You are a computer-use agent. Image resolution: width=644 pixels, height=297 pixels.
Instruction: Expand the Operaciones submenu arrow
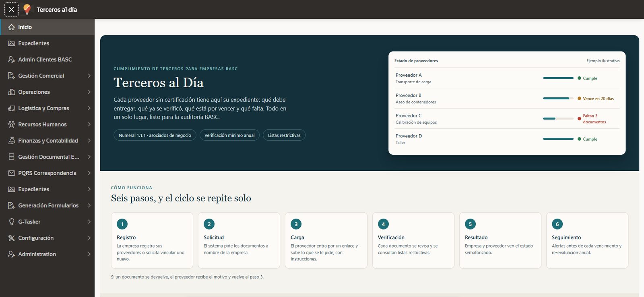coord(89,92)
